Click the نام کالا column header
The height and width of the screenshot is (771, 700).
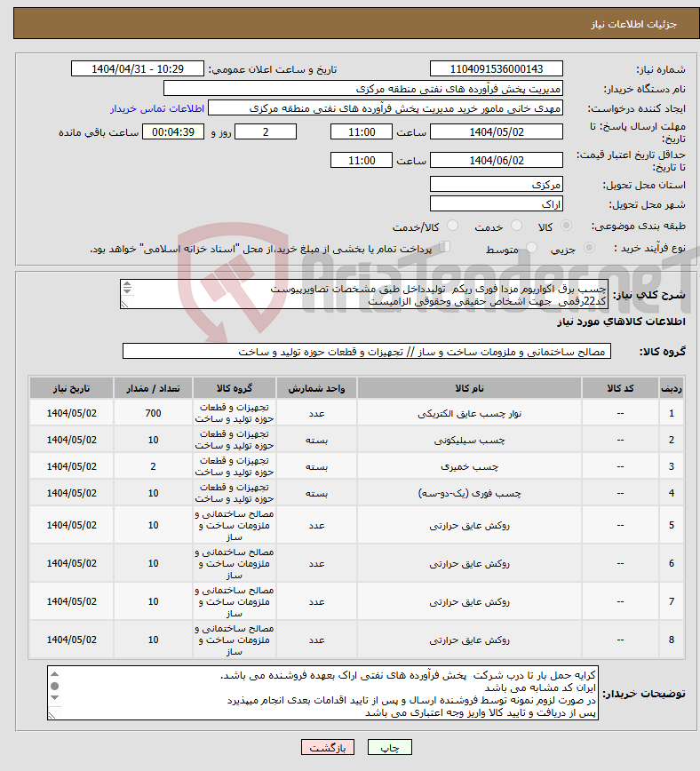pyautogui.click(x=470, y=388)
